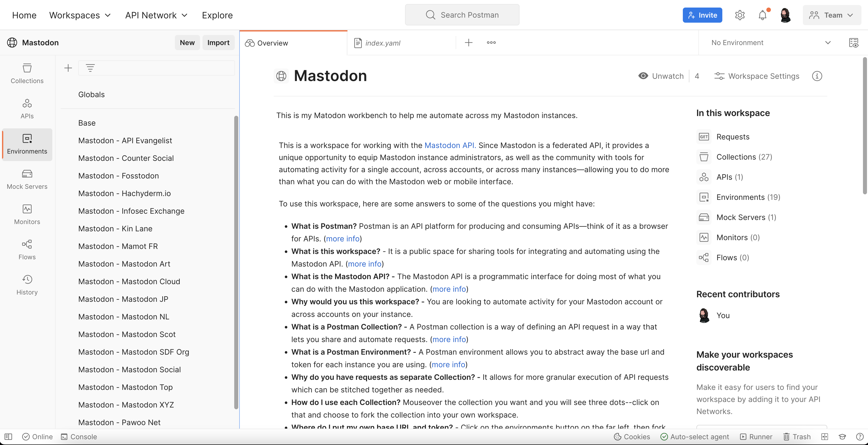The width and height of the screenshot is (868, 445).
Task: Follow the Mastodon API link
Action: point(450,145)
